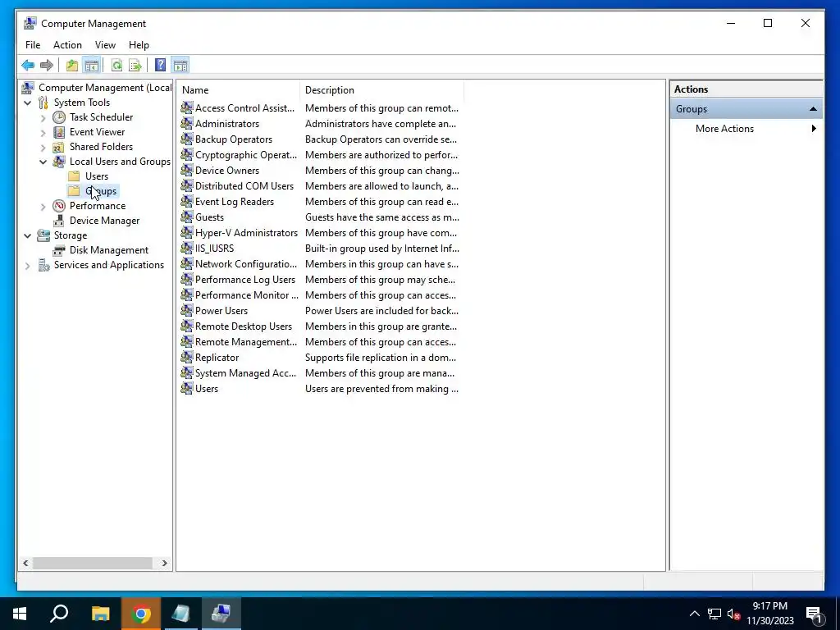Select Device Owners group
The width and height of the screenshot is (840, 630).
[227, 171]
